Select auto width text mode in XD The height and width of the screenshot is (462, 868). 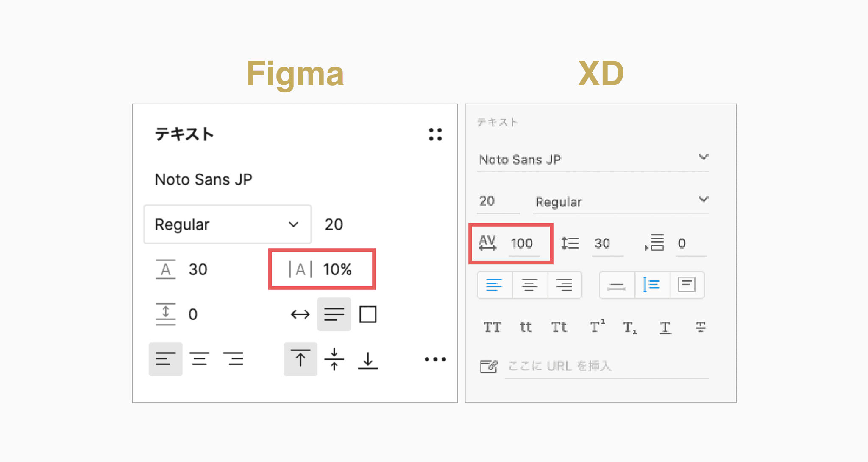tap(617, 286)
